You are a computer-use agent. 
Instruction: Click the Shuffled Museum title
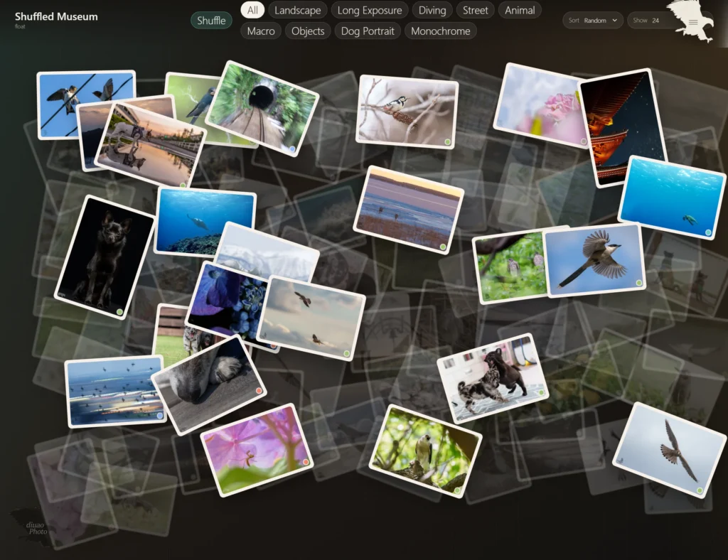point(56,17)
